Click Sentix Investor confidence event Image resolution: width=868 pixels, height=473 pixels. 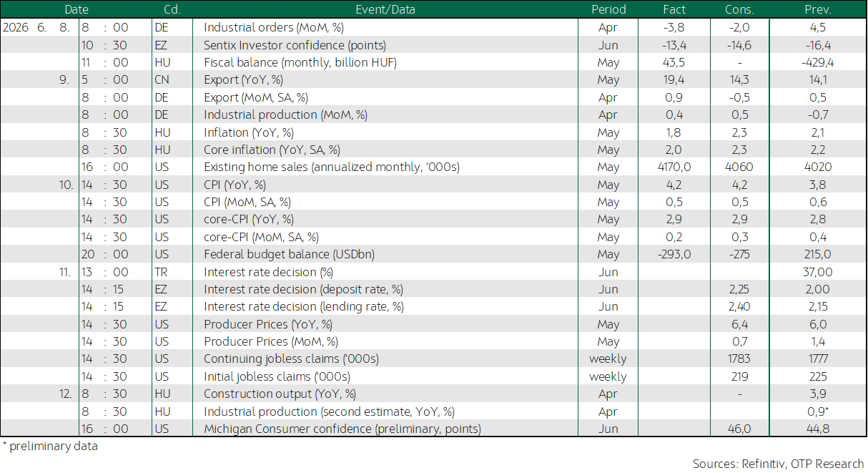[295, 45]
